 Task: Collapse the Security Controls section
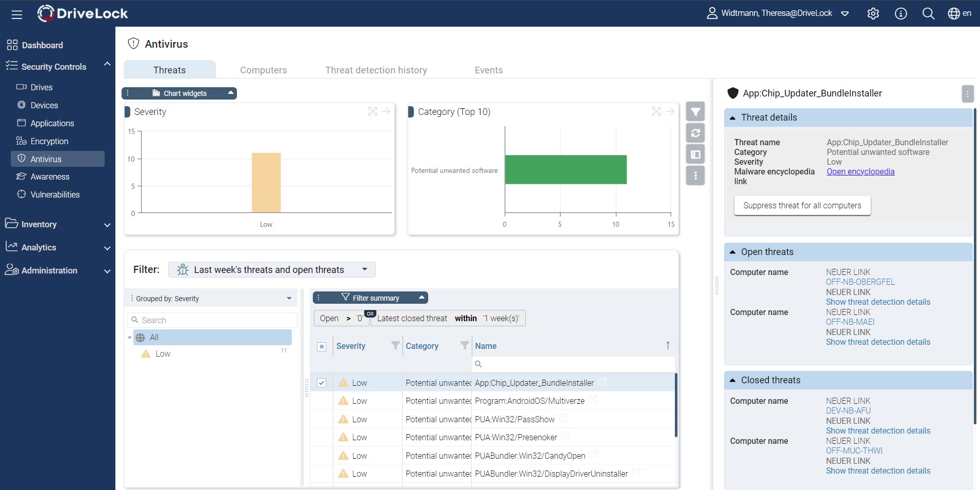[107, 65]
